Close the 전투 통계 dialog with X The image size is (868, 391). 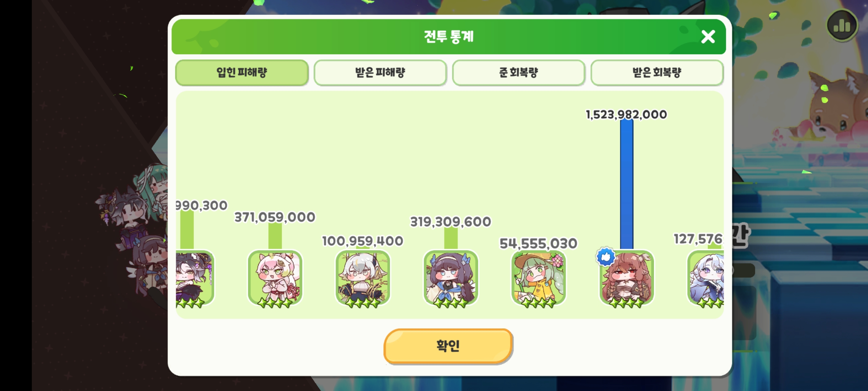[x=708, y=37]
